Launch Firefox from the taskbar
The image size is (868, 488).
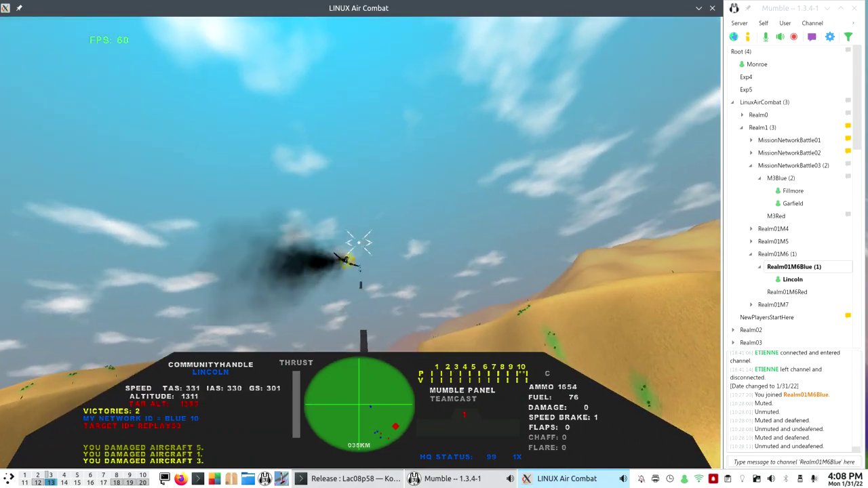coord(180,479)
